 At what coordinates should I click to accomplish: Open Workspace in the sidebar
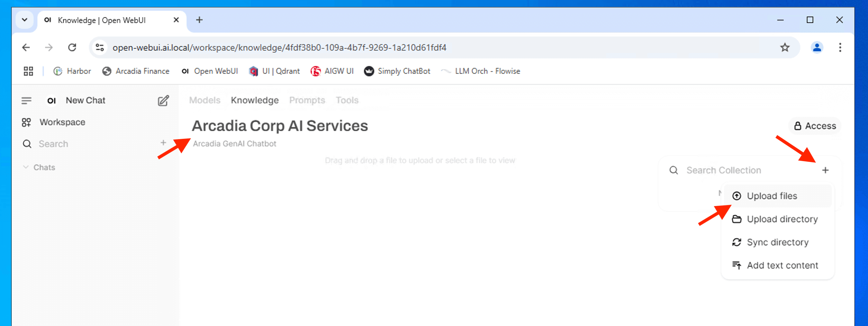(62, 122)
